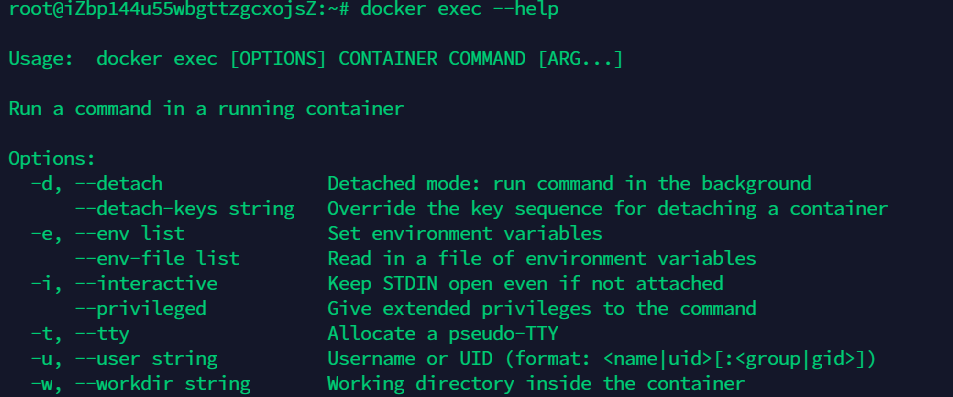Image resolution: width=953 pixels, height=397 pixels.
Task: Click the -t, --tty option
Action: [x=80, y=334]
